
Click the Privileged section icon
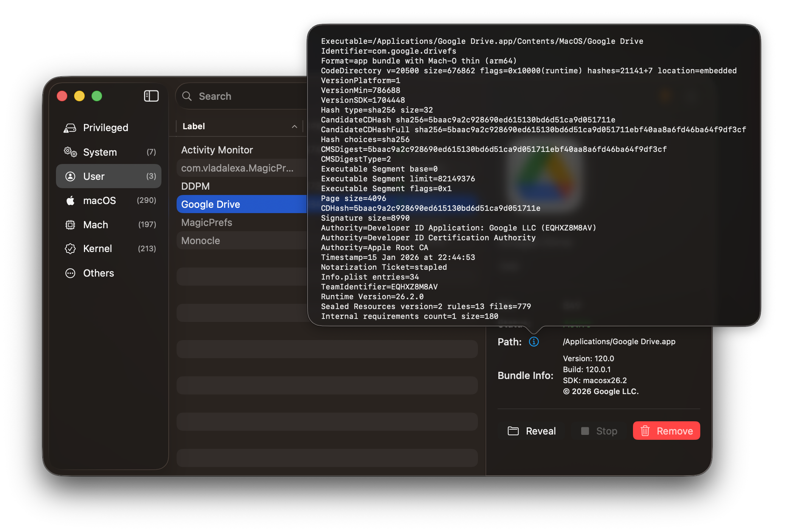click(x=70, y=127)
